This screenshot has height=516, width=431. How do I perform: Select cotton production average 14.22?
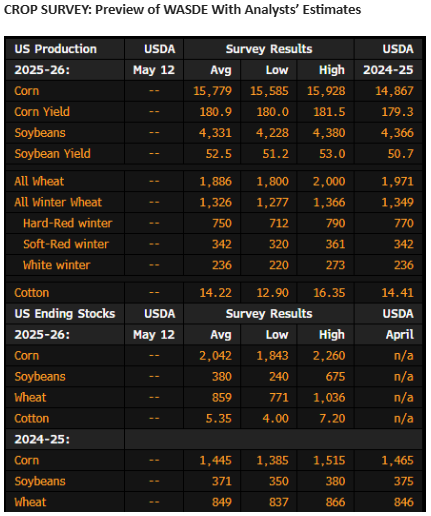pos(216,293)
